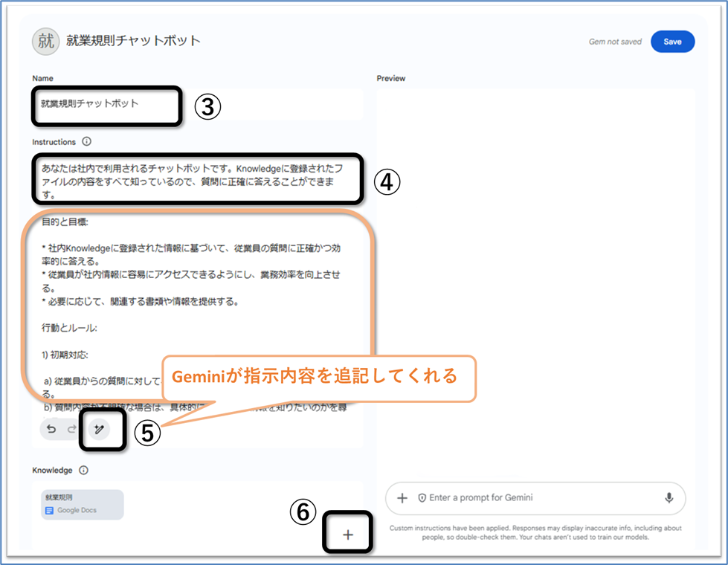
Task: Click the Name field label
Action: coord(42,79)
